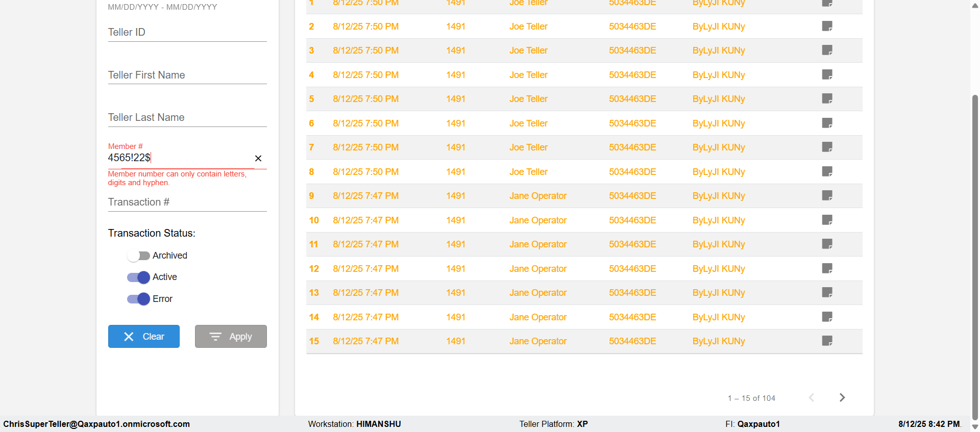This screenshot has height=432, width=980.
Task: Click the previous page chevron
Action: [811, 397]
